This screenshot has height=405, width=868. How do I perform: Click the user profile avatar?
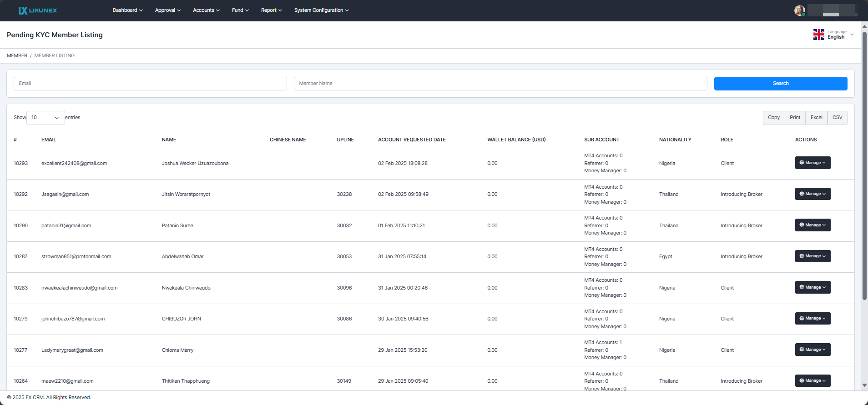click(799, 10)
